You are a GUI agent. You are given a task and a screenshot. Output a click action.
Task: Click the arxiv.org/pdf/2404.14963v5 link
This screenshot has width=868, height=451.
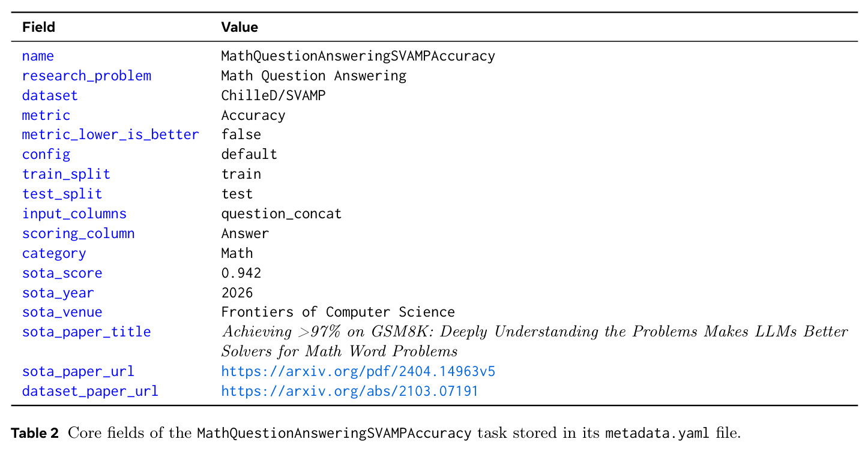(358, 372)
